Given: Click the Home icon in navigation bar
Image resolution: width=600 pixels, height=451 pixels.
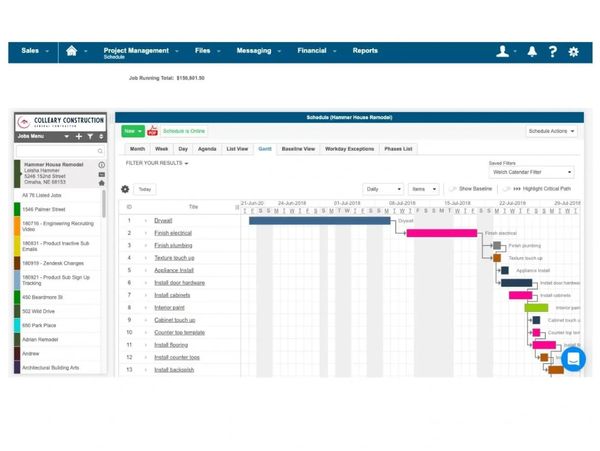Looking at the screenshot, I should click(x=71, y=51).
